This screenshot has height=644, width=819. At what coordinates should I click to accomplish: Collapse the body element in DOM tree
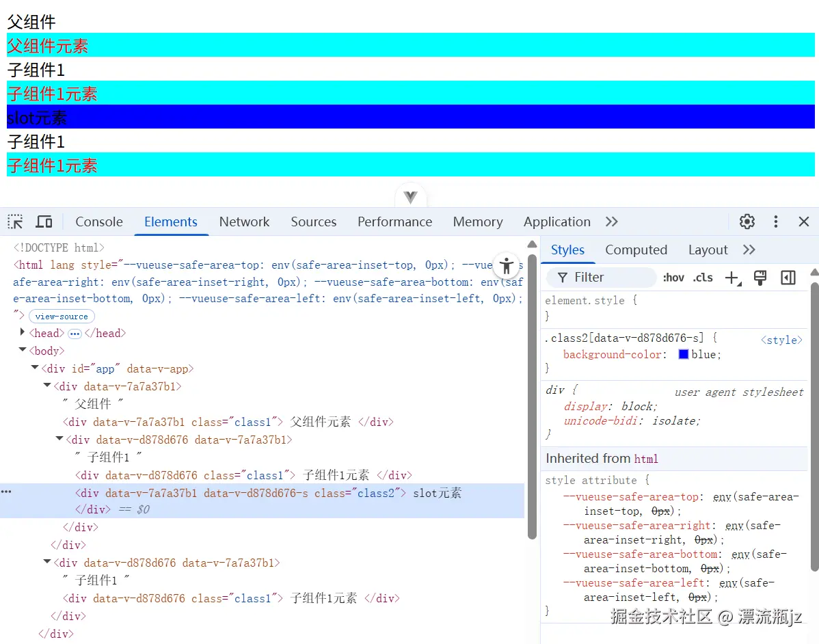tap(22, 350)
